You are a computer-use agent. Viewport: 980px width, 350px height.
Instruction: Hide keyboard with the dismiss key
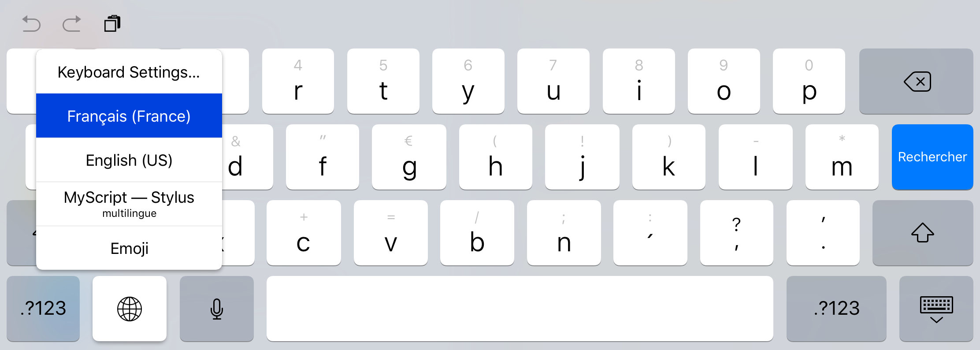[936, 309]
